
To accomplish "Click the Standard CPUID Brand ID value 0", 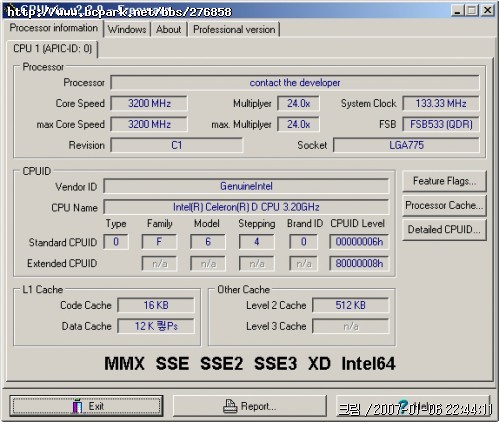I will (303, 242).
